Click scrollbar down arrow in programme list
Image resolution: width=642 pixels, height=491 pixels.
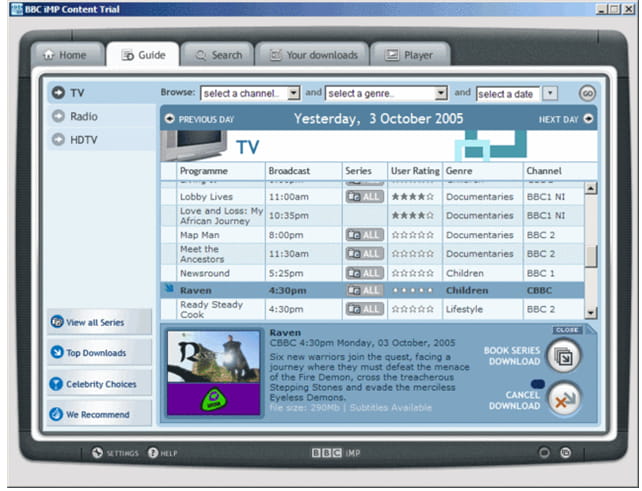590,313
